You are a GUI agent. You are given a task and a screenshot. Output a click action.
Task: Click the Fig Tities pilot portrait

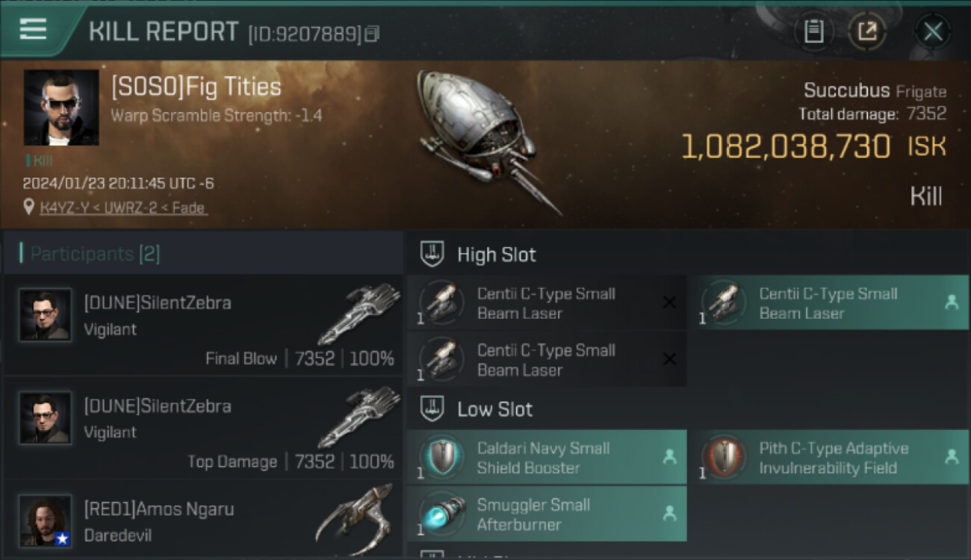tap(61, 108)
